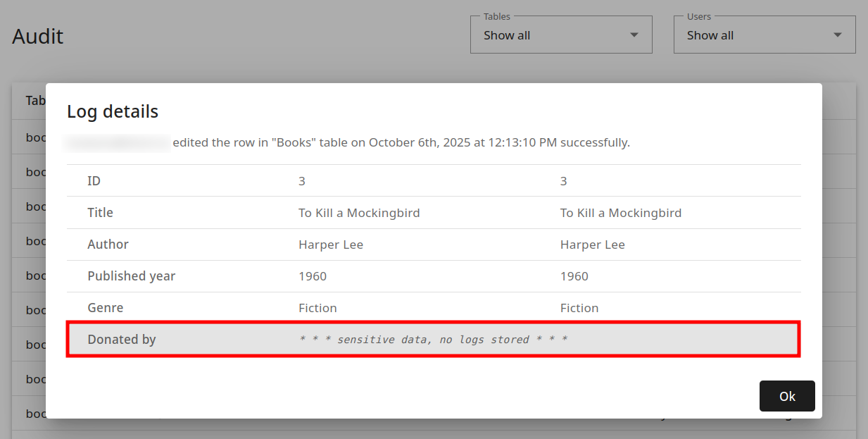The width and height of the screenshot is (868, 439).
Task: Select the Title row label
Action: click(100, 213)
